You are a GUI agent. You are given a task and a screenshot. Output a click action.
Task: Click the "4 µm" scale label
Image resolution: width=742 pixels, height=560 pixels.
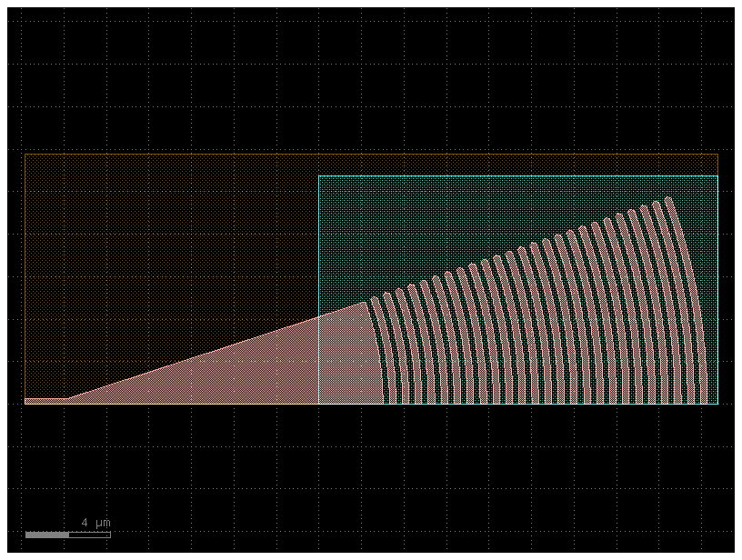(95, 523)
